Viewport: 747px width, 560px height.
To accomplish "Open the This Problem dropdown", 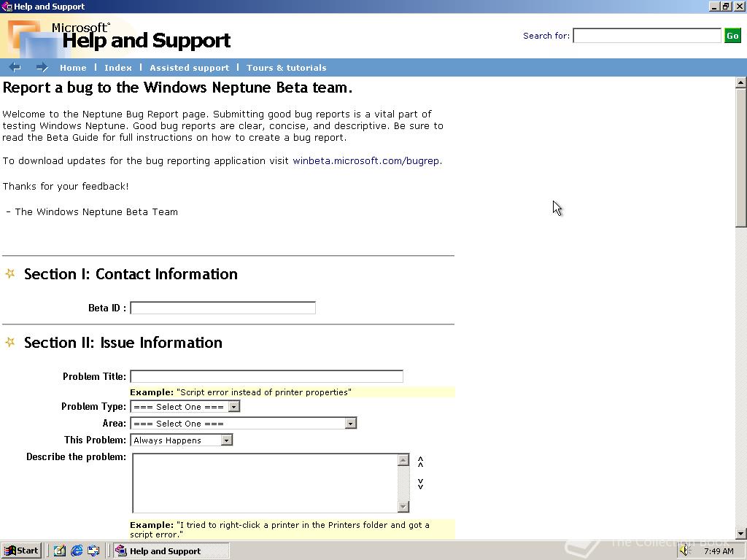I will point(182,440).
